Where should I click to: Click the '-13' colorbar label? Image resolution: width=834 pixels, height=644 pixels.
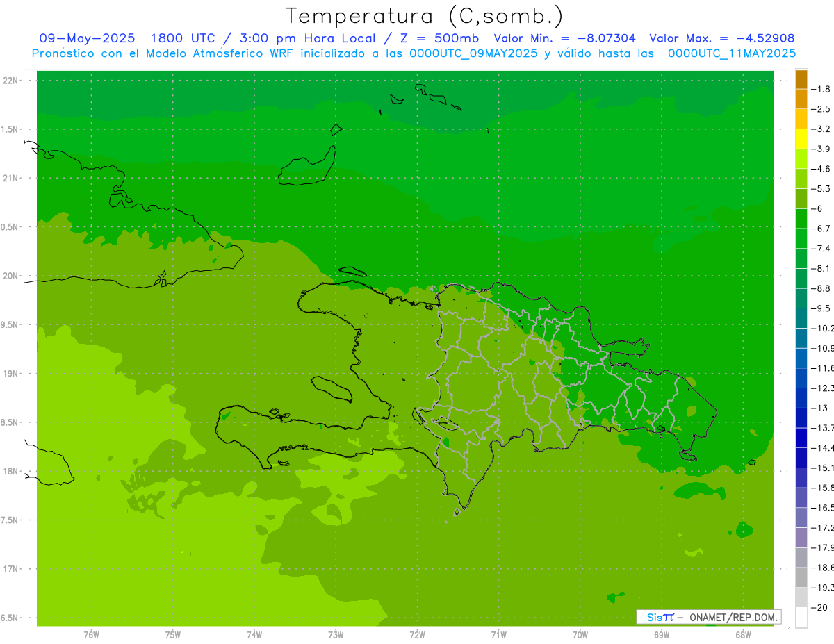click(819, 408)
